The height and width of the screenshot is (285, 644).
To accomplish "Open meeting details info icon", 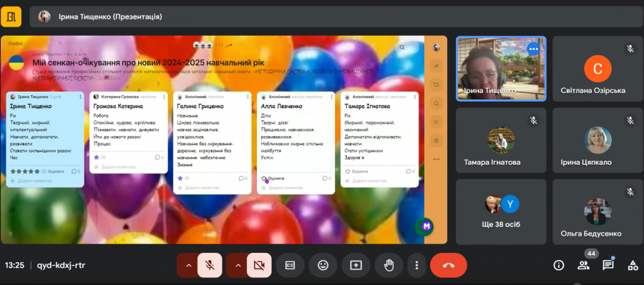I will pyautogui.click(x=559, y=265).
